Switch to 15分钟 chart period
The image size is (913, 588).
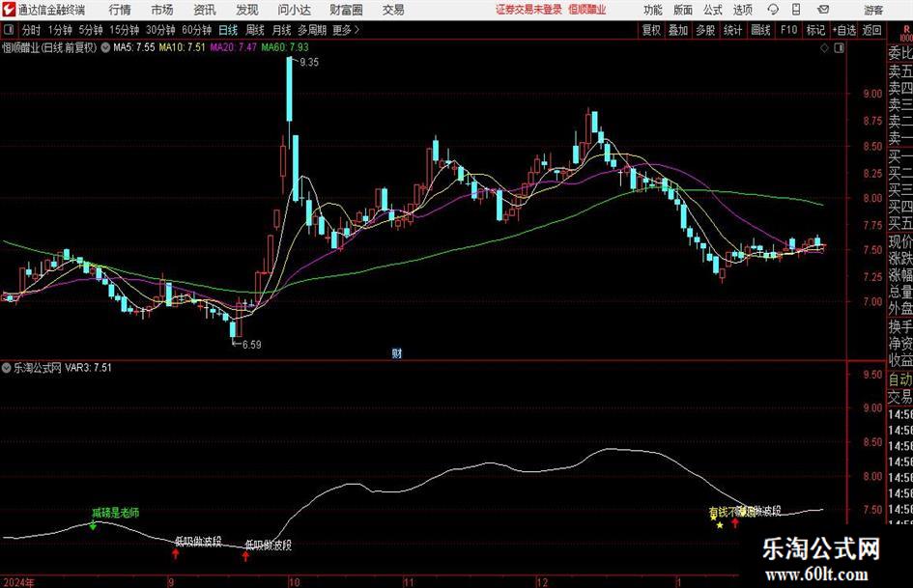click(125, 30)
